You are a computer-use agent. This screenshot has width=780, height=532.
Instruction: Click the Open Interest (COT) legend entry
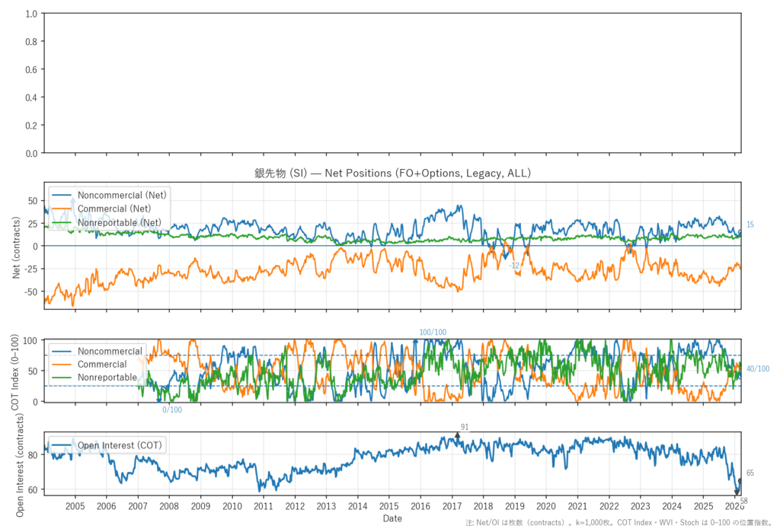click(x=120, y=445)
